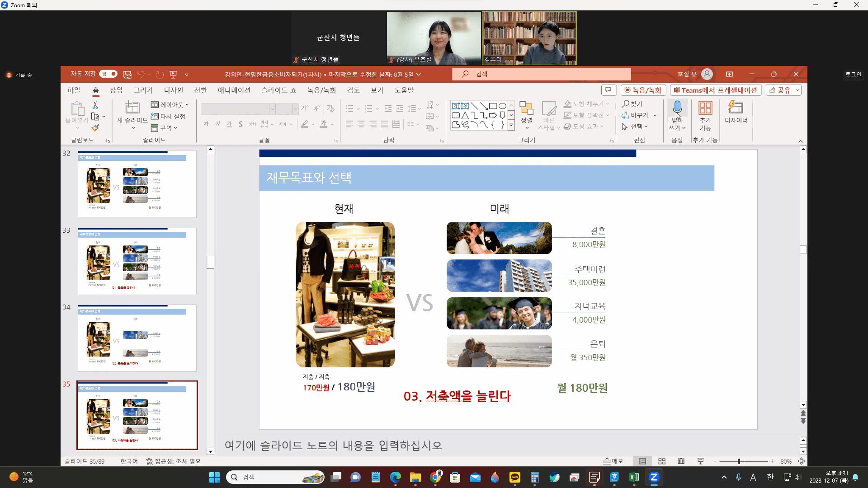Click the 다시 설정 reset button
The image size is (868, 488).
[x=168, y=116]
